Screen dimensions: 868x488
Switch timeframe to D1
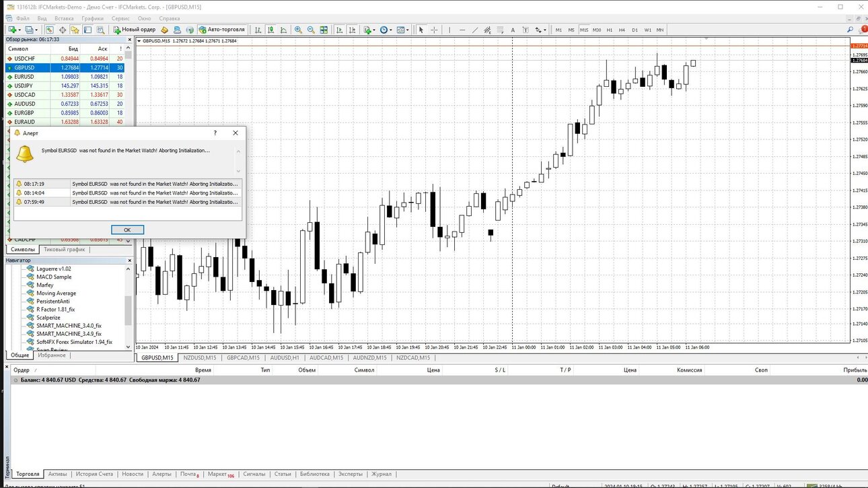click(x=635, y=30)
